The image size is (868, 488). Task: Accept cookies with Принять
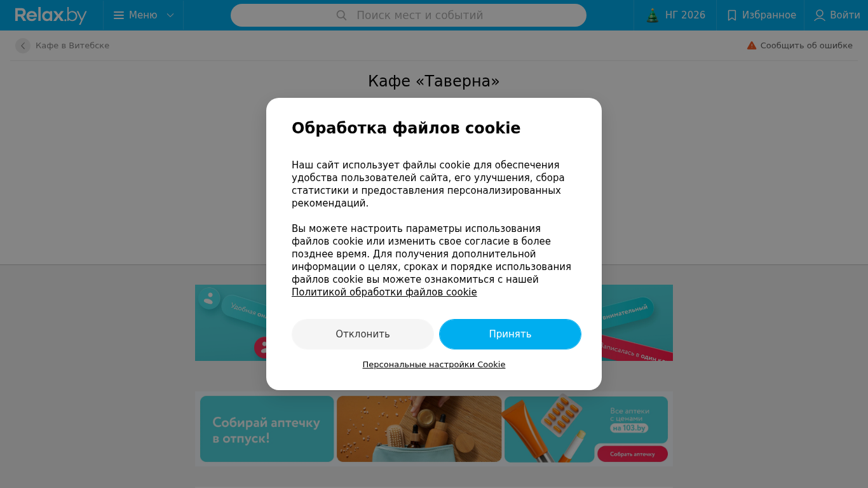point(510,334)
